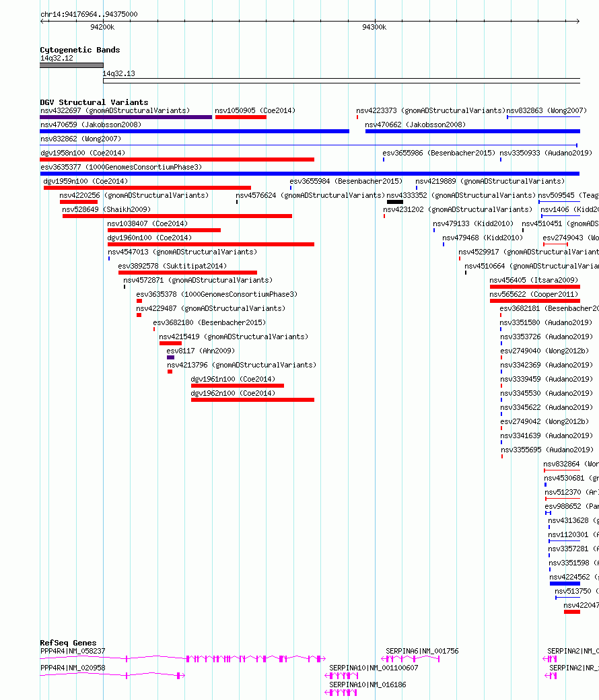Open nsv3345530 (Audano2019) label
599x700 pixels.
(x=547, y=393)
